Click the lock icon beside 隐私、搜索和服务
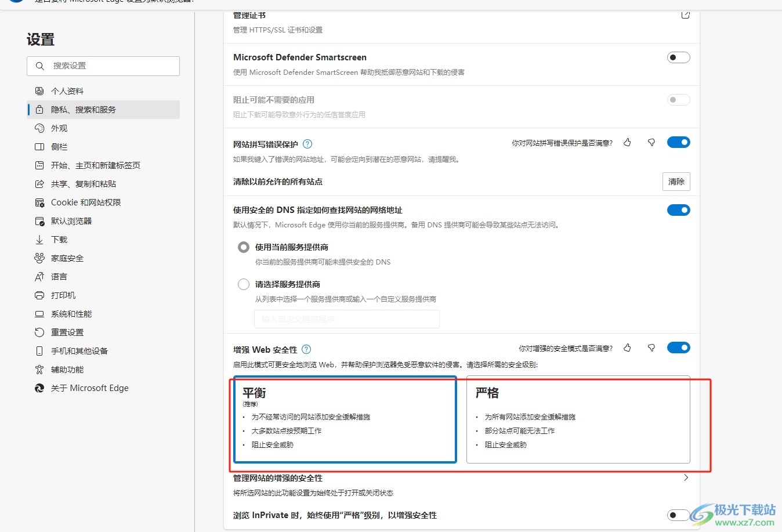This screenshot has height=532, width=782. pyautogui.click(x=39, y=110)
